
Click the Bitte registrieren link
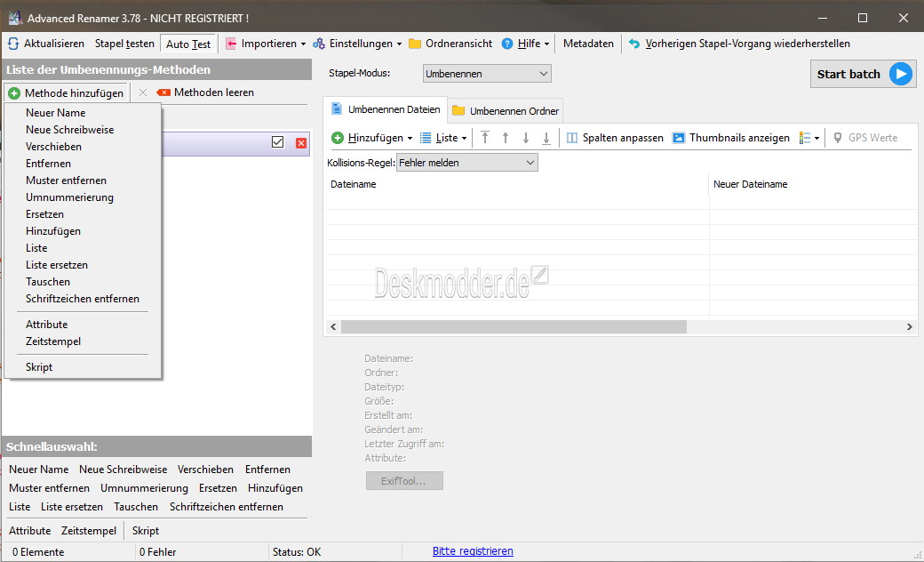point(473,551)
